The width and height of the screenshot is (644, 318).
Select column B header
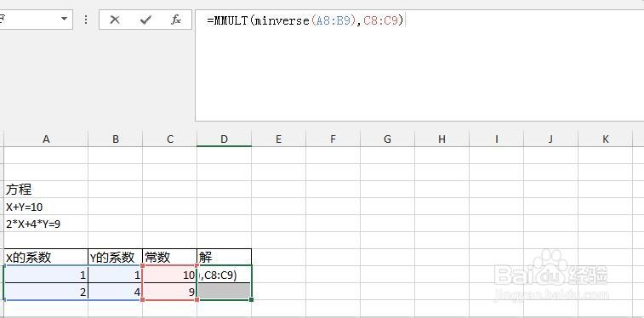tap(116, 139)
